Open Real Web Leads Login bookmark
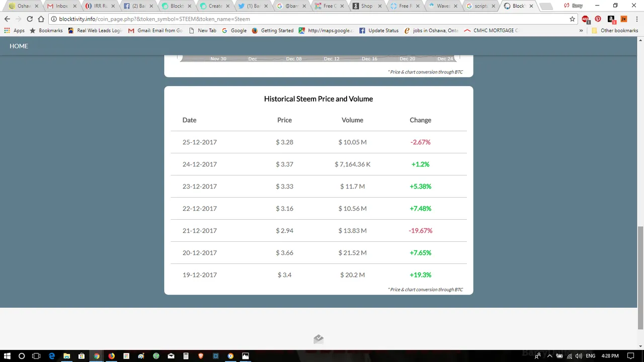 pos(95,31)
